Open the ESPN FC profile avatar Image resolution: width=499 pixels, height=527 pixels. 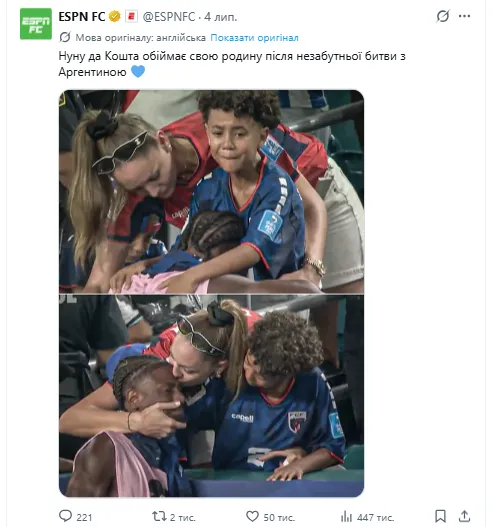coord(36,24)
